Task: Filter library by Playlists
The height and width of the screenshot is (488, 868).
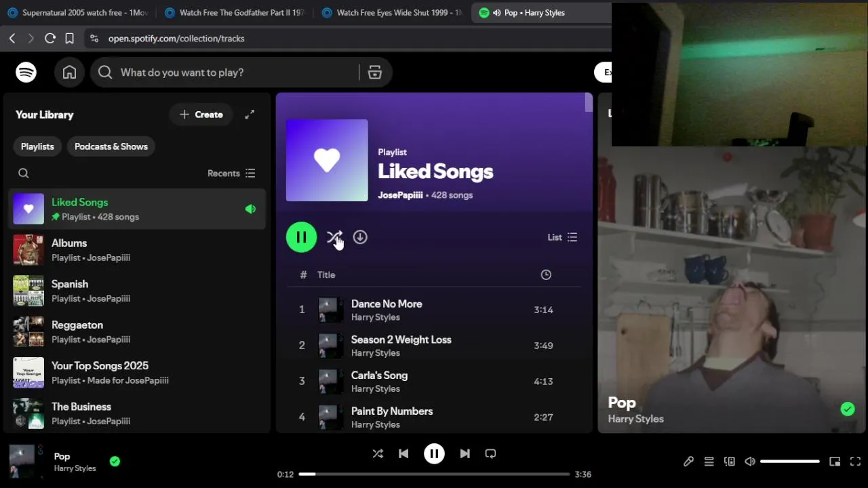Action: point(37,146)
